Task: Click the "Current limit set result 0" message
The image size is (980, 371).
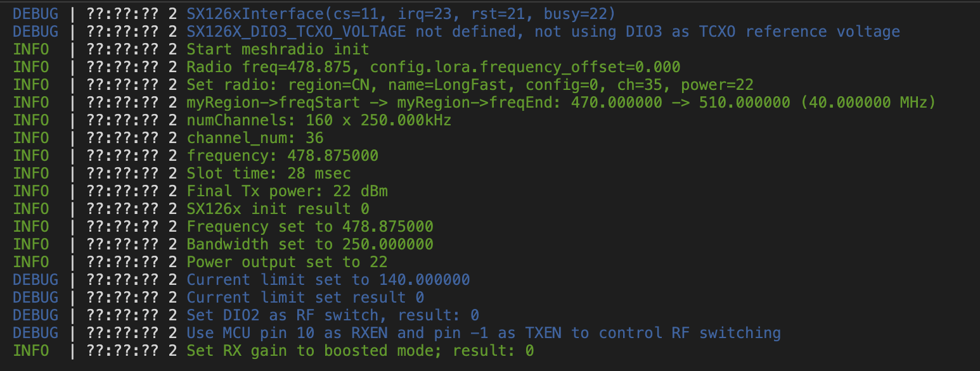Action: pyautogui.click(x=305, y=298)
